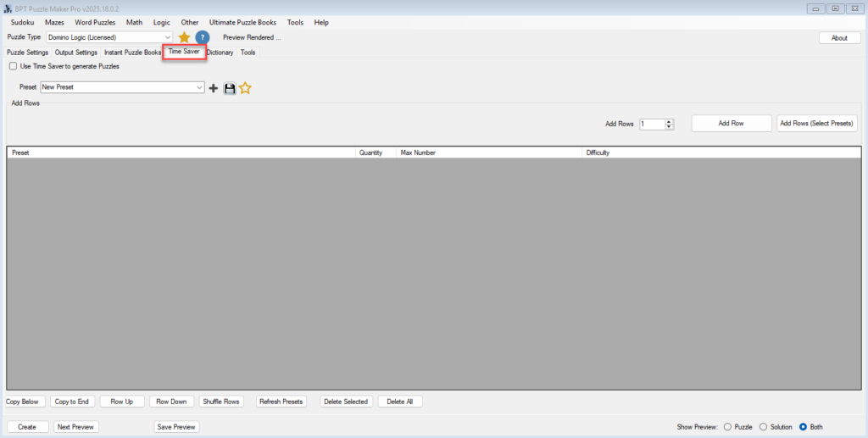Select the Solution preview radio button
This screenshot has height=438, width=868.
tap(763, 427)
